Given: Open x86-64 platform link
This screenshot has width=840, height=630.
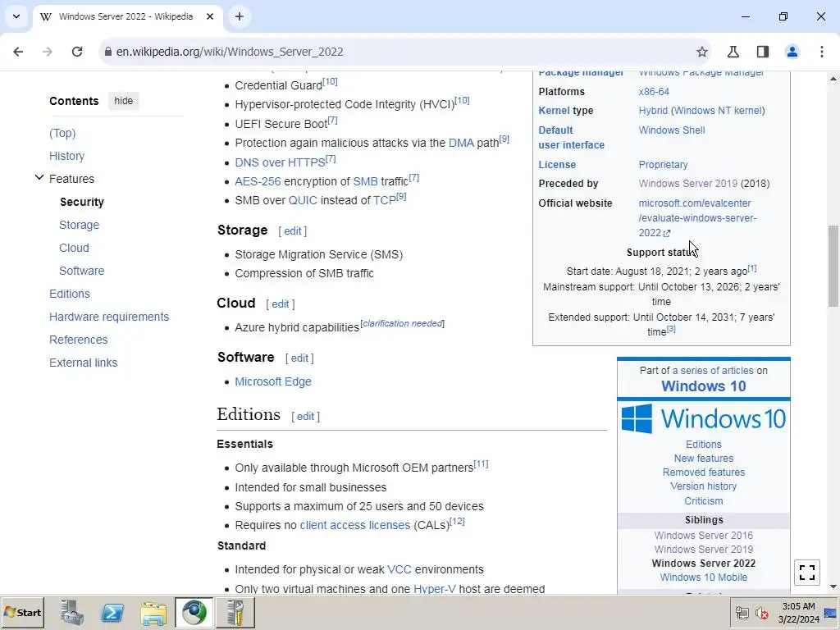Looking at the screenshot, I should click(654, 92).
